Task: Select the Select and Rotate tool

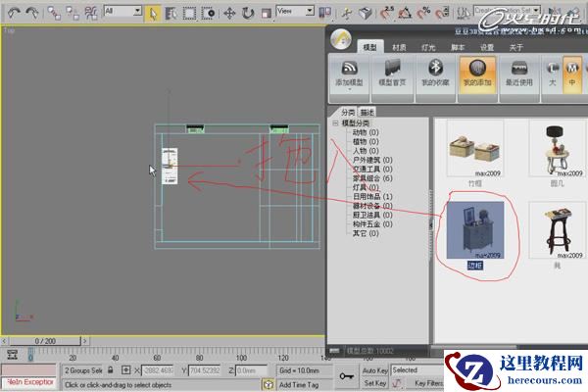Action: (248, 14)
